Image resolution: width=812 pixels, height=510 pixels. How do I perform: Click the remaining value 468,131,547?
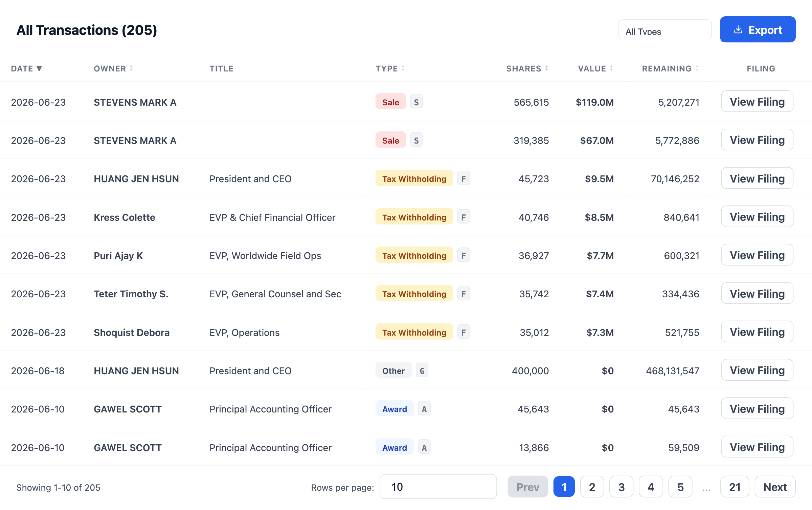(673, 370)
